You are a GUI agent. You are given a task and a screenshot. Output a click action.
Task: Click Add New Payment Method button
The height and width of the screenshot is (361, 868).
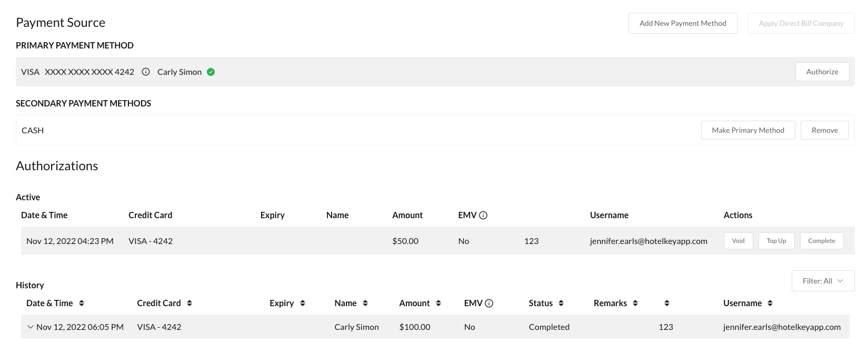tap(683, 23)
